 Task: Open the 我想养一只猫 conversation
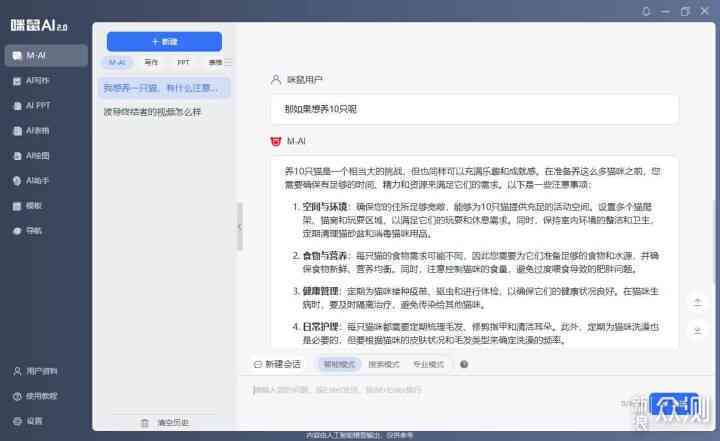163,88
